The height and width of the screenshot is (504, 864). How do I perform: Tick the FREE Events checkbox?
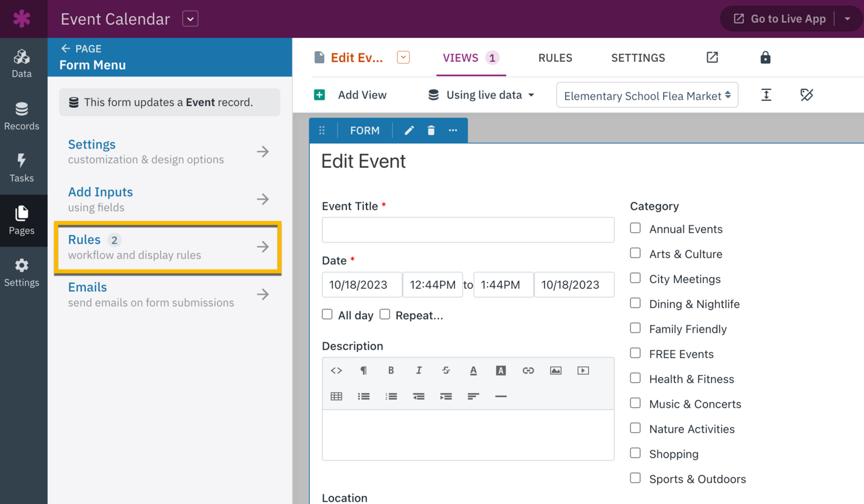click(x=635, y=353)
